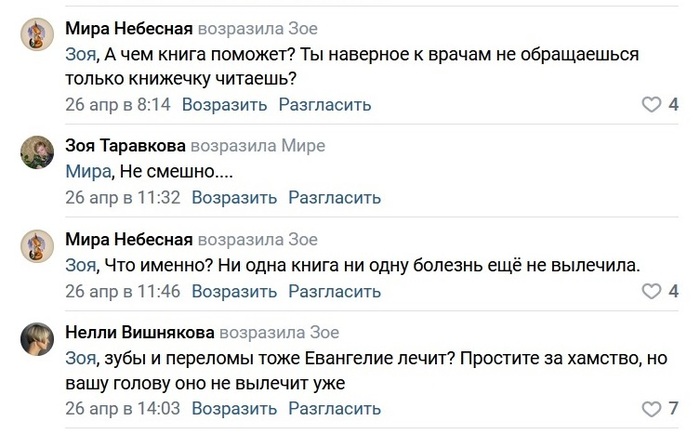Open the Нелли Вишнякова author name link
This screenshot has width=700, height=434.
click(x=138, y=332)
